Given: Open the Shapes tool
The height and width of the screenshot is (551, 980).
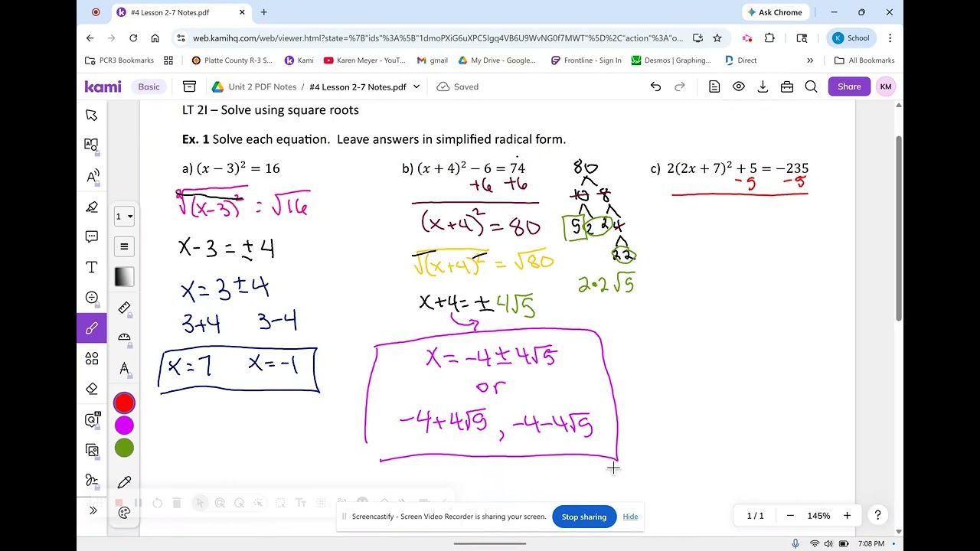Looking at the screenshot, I should 92,358.
